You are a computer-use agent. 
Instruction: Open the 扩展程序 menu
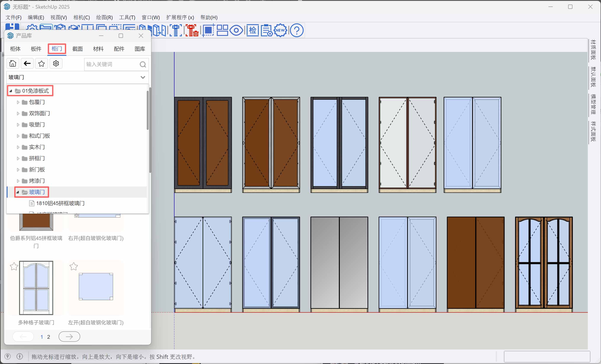tap(180, 17)
